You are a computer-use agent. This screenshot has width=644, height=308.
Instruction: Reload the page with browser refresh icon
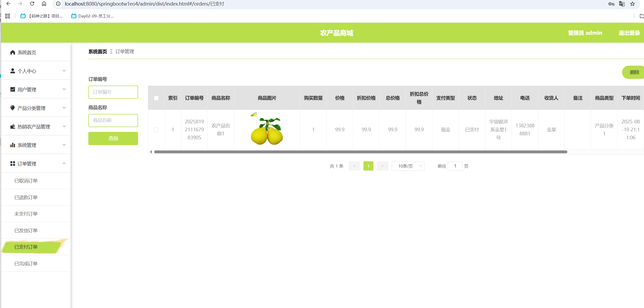32,4
